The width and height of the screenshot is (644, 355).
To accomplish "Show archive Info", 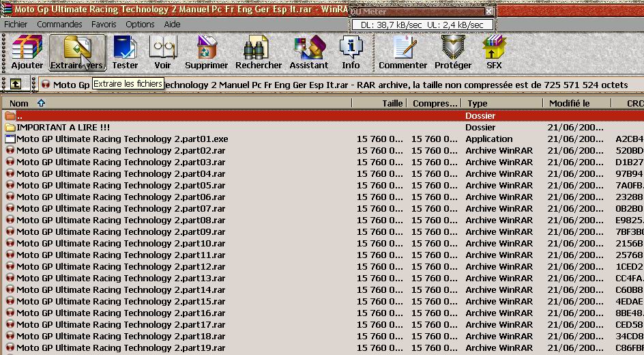I will point(351,52).
